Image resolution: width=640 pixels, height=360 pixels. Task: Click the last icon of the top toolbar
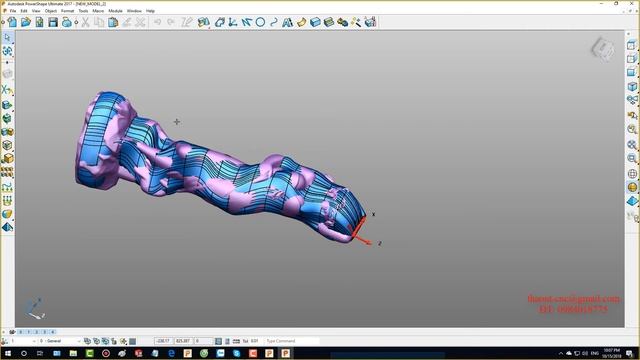pyautogui.click(x=370, y=22)
